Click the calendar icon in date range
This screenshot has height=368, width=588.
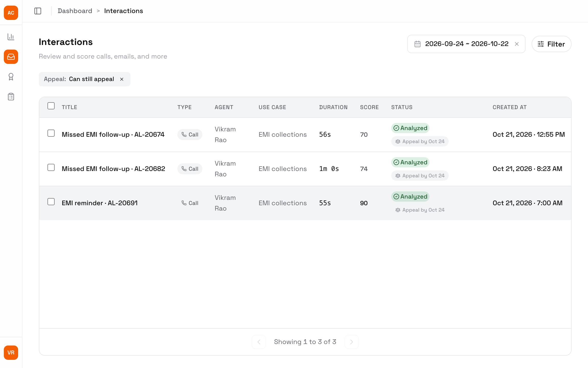pos(418,44)
